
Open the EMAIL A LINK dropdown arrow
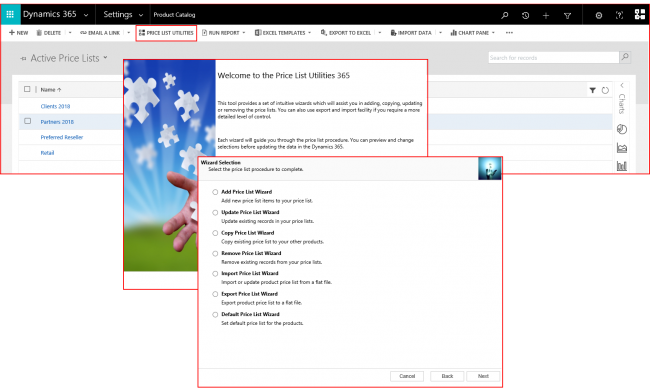click(x=129, y=33)
